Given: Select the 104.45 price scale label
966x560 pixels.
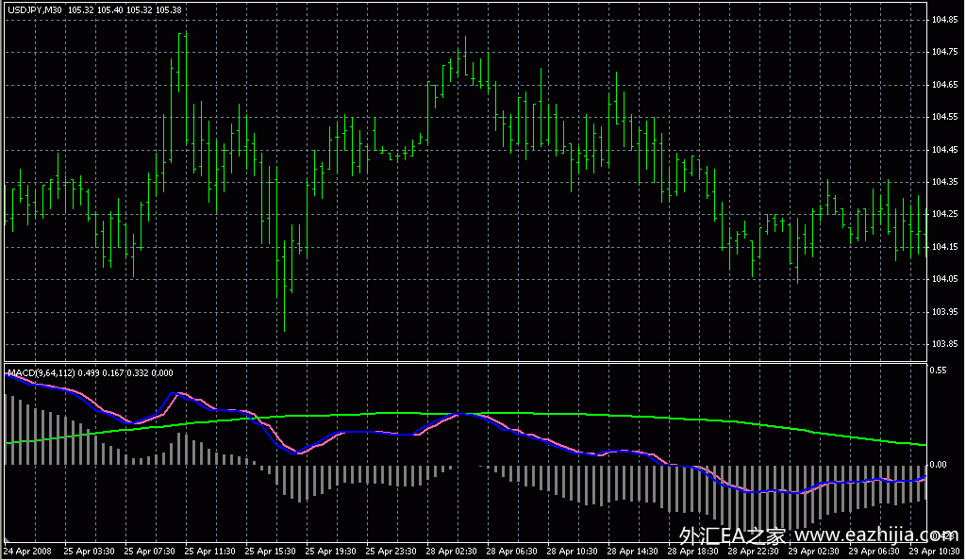Looking at the screenshot, I should pyautogui.click(x=944, y=150).
